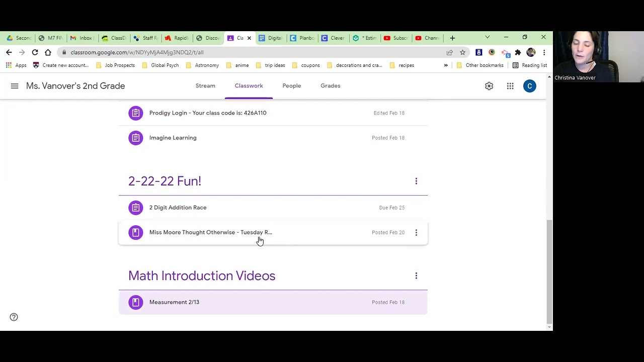
Task: Click the Miss Moore material icon
Action: click(x=136, y=232)
